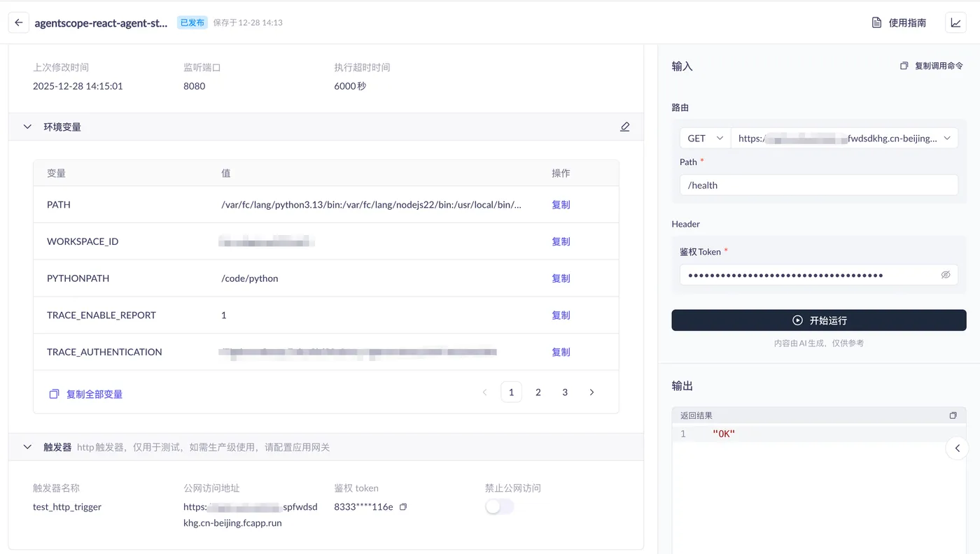Click the public access URL text
The image size is (980, 554).
point(251,515)
